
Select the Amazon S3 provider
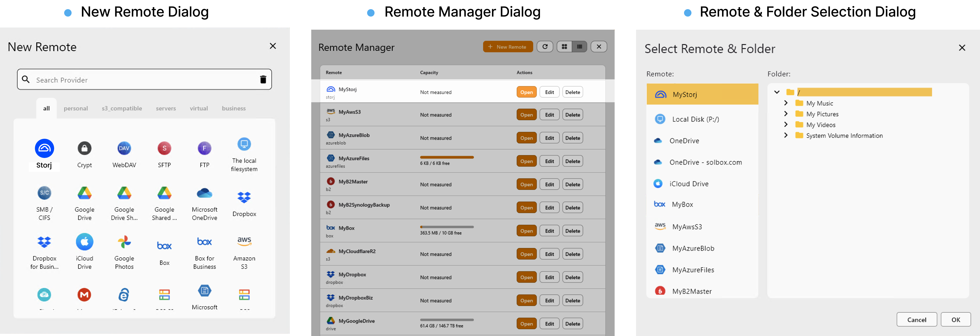click(244, 241)
